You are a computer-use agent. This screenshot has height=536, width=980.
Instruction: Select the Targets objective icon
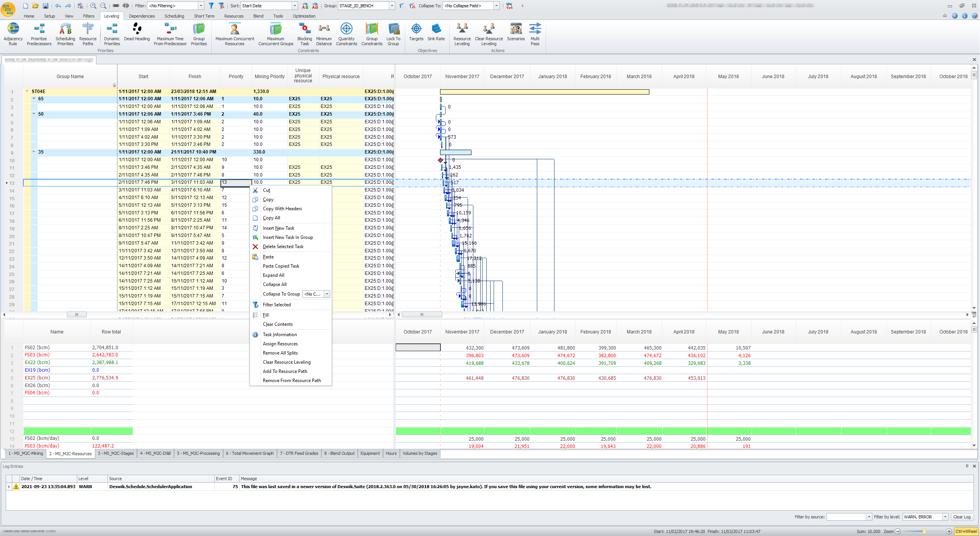pyautogui.click(x=416, y=34)
